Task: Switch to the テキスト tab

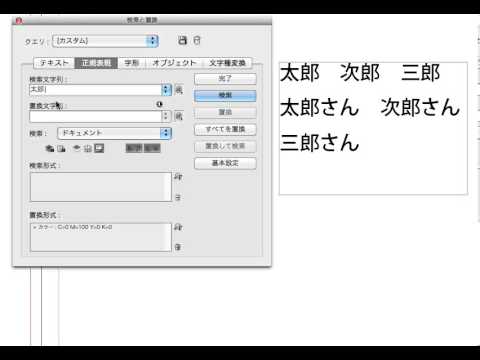Action: (x=54, y=63)
